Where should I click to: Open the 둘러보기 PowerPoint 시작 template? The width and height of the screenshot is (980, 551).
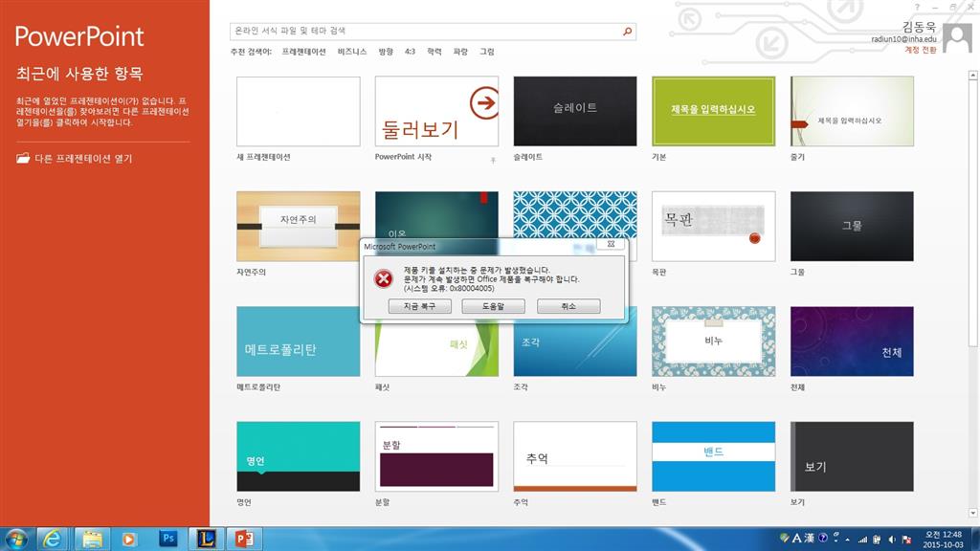(436, 111)
